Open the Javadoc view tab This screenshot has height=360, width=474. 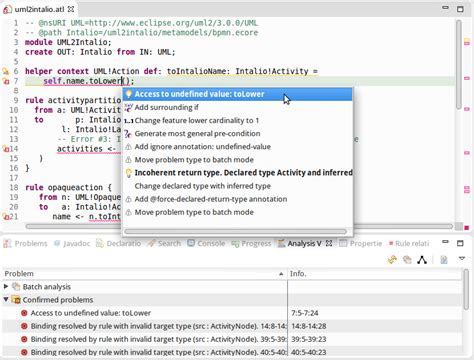[72, 243]
